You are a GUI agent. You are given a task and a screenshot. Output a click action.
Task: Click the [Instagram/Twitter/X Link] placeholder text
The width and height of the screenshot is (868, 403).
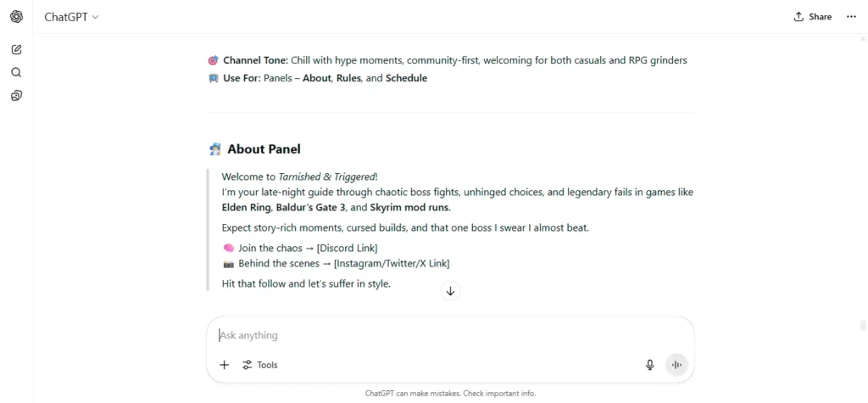pyautogui.click(x=392, y=264)
